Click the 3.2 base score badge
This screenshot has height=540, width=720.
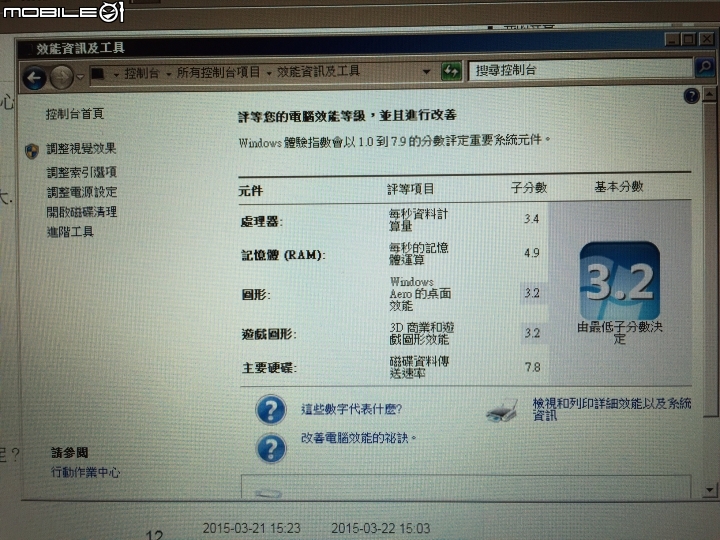tap(619, 281)
